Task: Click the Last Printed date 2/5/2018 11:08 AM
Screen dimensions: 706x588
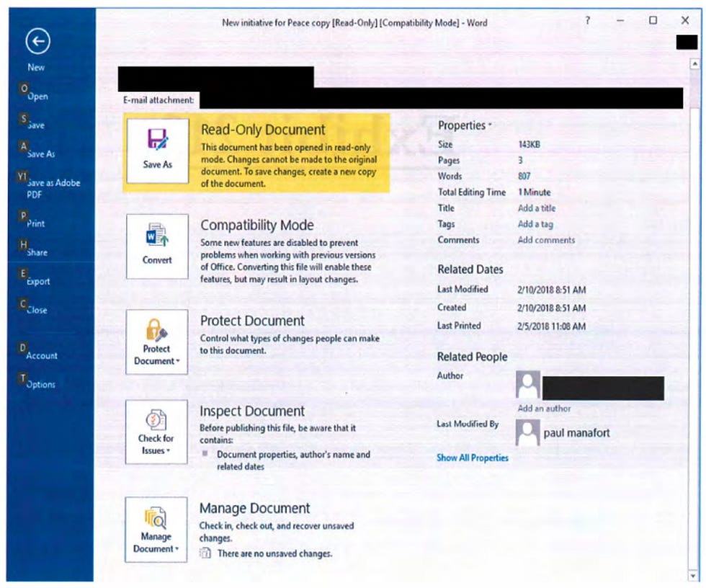Action: (552, 326)
